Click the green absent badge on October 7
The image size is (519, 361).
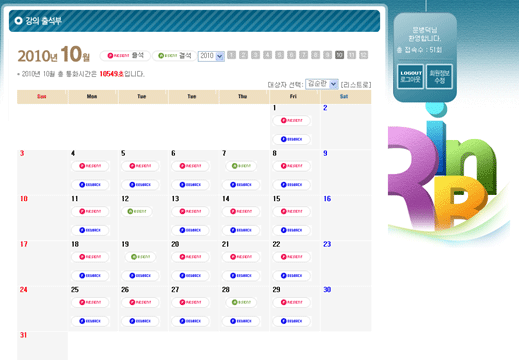click(x=241, y=166)
